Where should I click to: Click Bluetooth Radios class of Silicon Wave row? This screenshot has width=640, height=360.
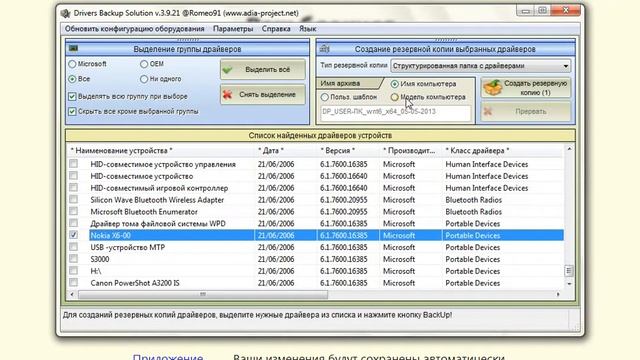pyautogui.click(x=473, y=200)
